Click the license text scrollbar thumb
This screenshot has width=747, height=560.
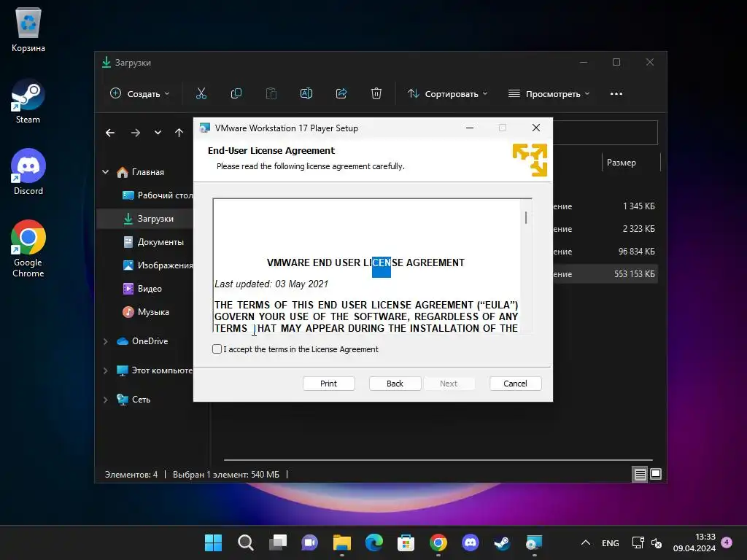[526, 217]
